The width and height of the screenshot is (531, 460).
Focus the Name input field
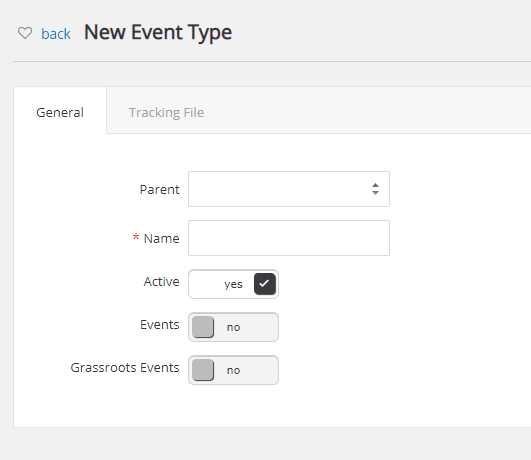(289, 238)
